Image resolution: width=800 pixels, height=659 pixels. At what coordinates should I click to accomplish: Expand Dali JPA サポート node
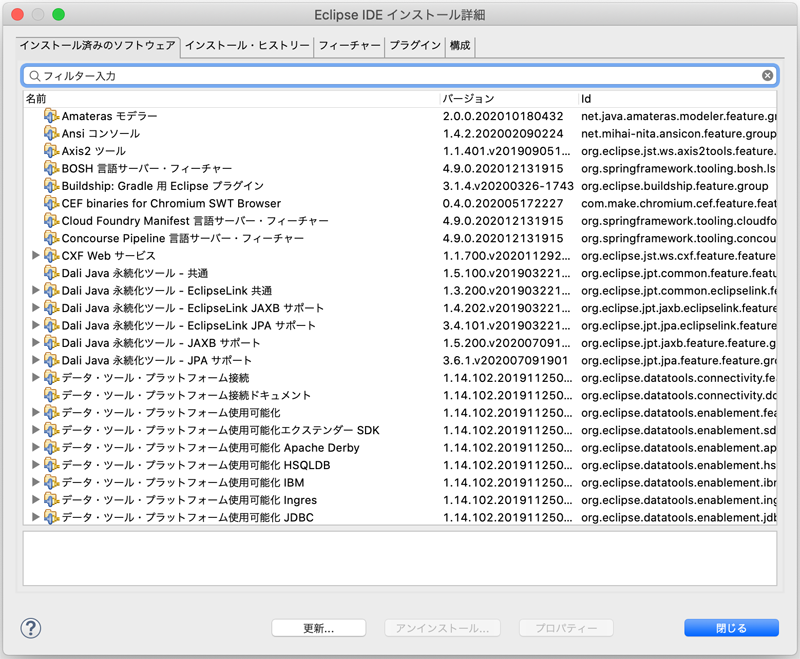[x=36, y=360]
